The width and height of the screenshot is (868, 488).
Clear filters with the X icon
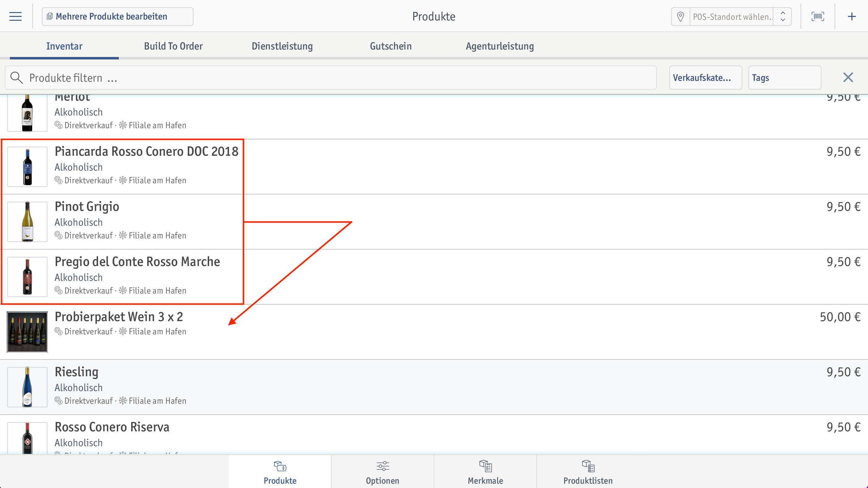tap(848, 78)
